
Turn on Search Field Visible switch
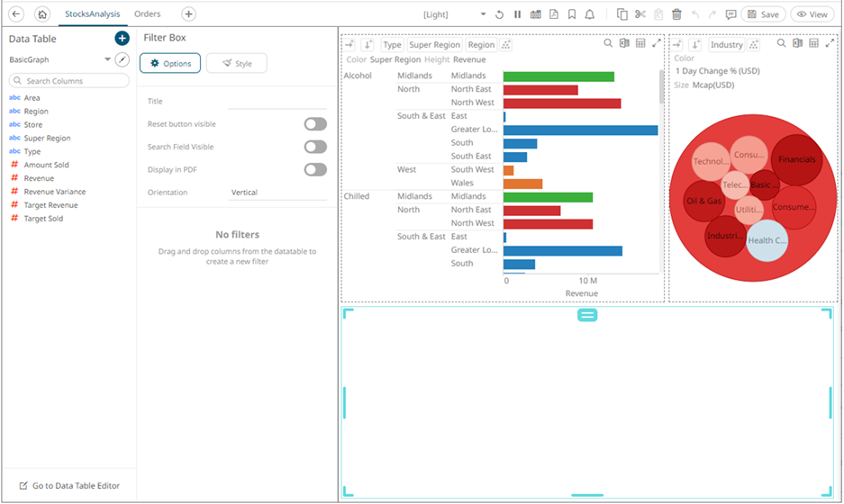314,147
